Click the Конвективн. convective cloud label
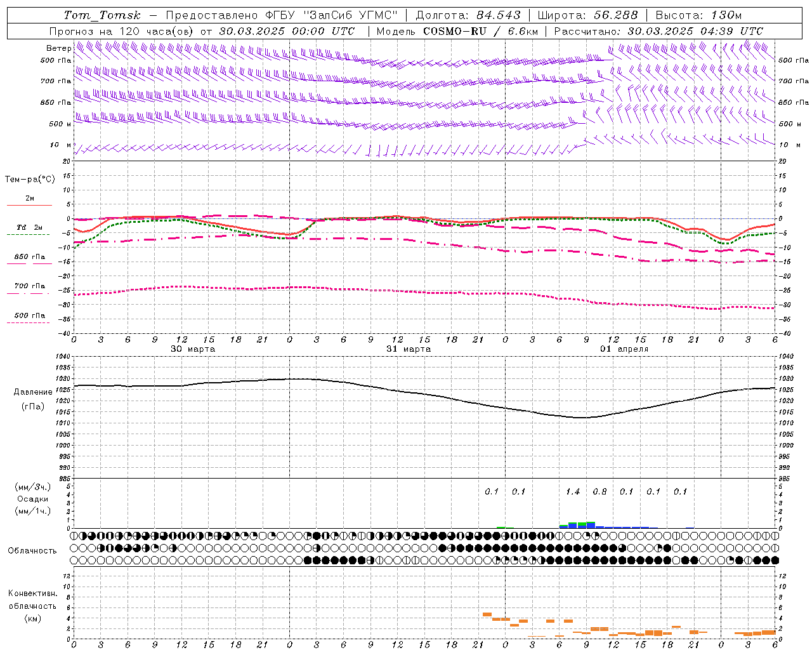The image size is (812, 650). point(32,594)
